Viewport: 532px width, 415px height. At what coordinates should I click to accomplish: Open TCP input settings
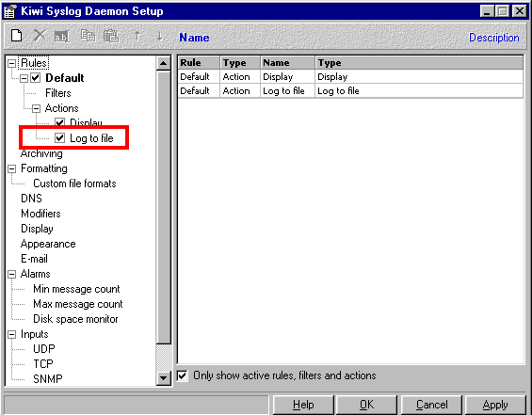(x=43, y=364)
